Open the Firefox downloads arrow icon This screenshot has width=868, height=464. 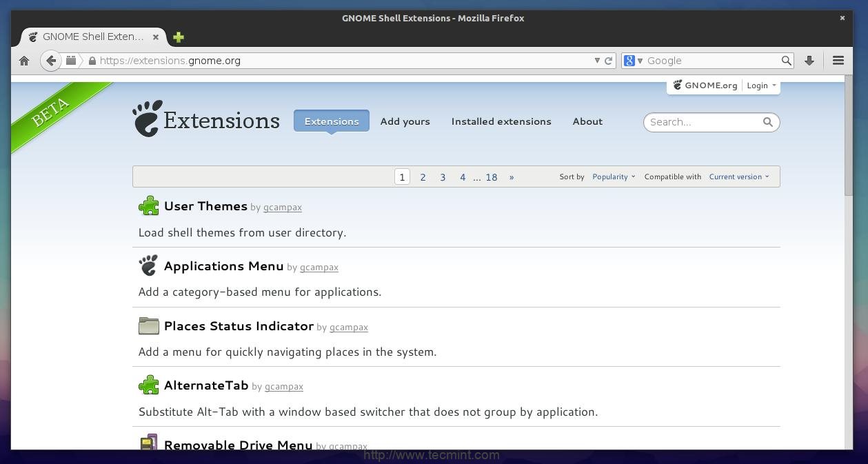pos(809,61)
